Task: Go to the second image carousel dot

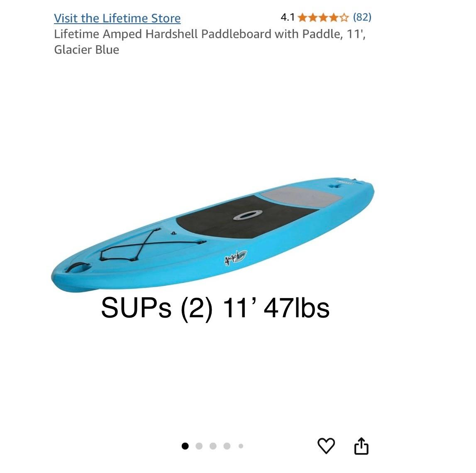Action: [199, 446]
